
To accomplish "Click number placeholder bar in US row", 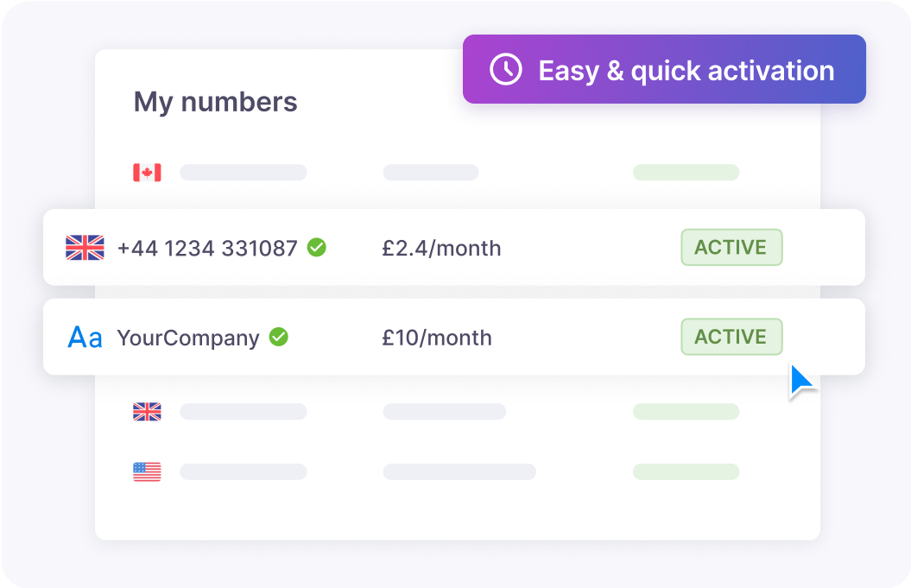I will pos(244,471).
